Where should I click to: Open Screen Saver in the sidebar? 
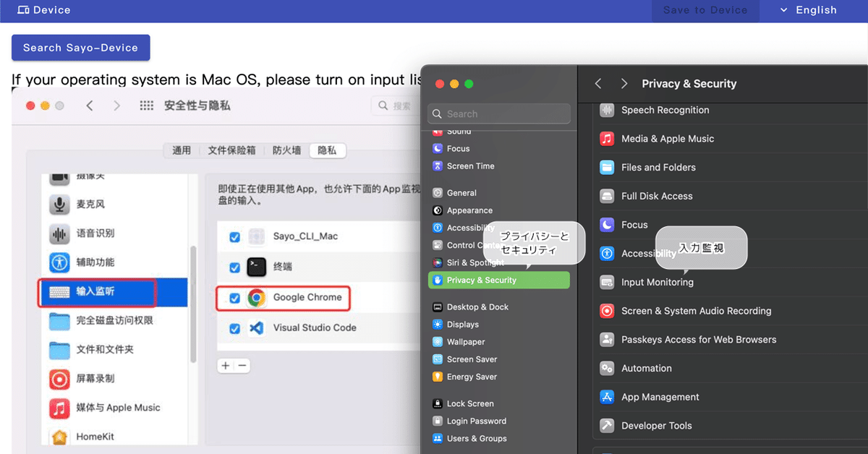499,359
